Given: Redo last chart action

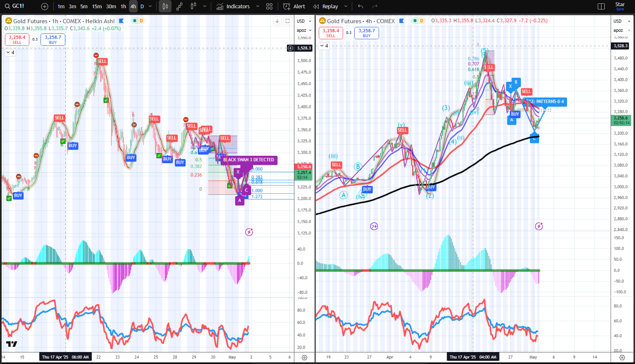Looking at the screenshot, I should [x=375, y=7].
